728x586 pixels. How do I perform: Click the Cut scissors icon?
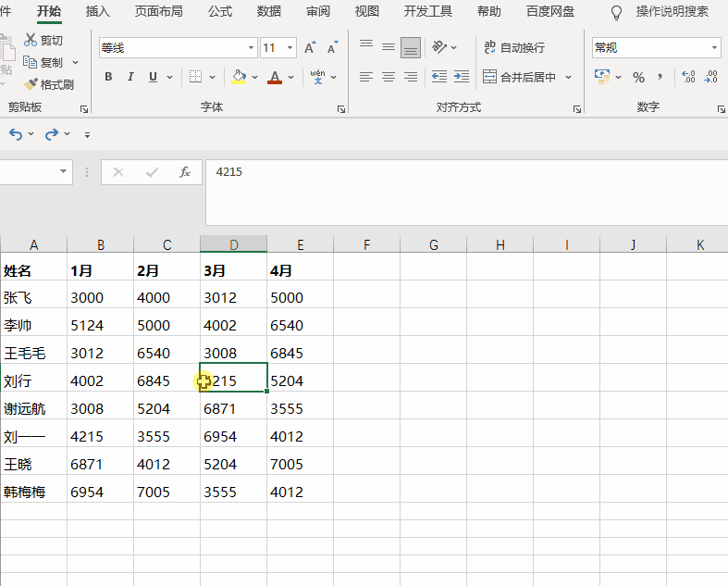pos(31,40)
